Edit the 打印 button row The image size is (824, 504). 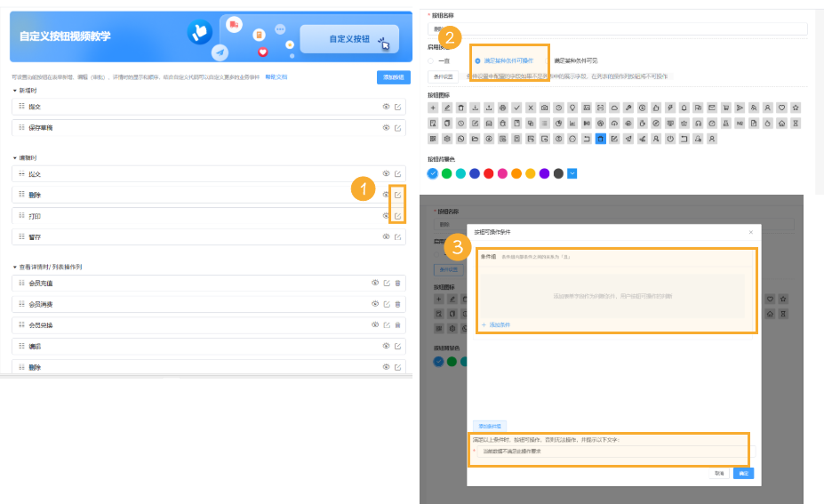(x=398, y=216)
